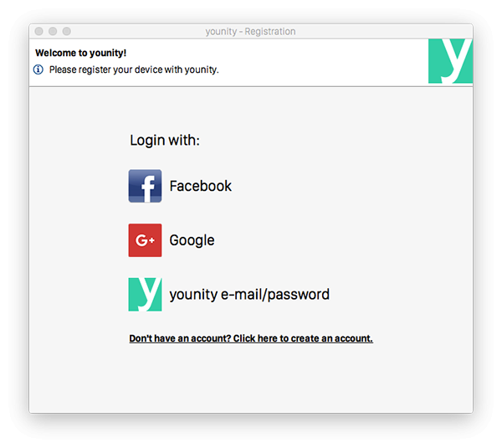Click the younity logo in top-right corner
The height and width of the screenshot is (448, 502).
[x=450, y=60]
